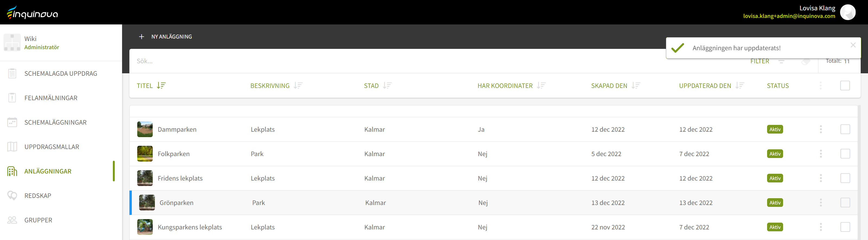This screenshot has width=868, height=240.
Task: Tick the checkbox for Kungsparkens lekplats
Action: tap(845, 227)
